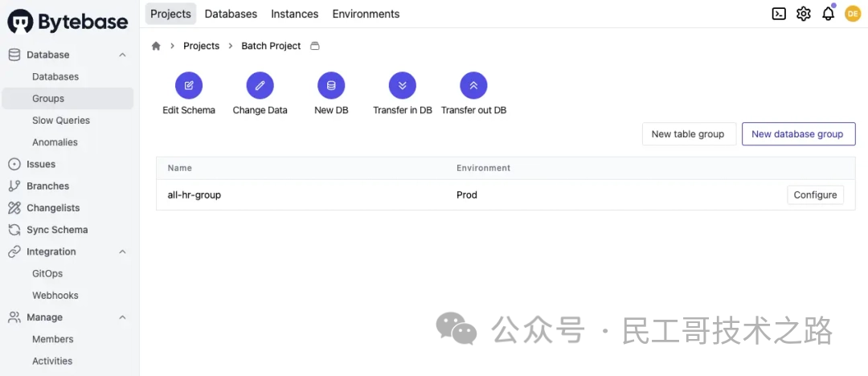Click the Name column header

tap(180, 168)
